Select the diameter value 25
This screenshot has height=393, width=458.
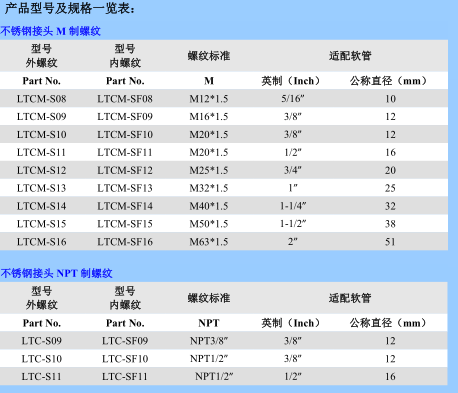pyautogui.click(x=390, y=188)
